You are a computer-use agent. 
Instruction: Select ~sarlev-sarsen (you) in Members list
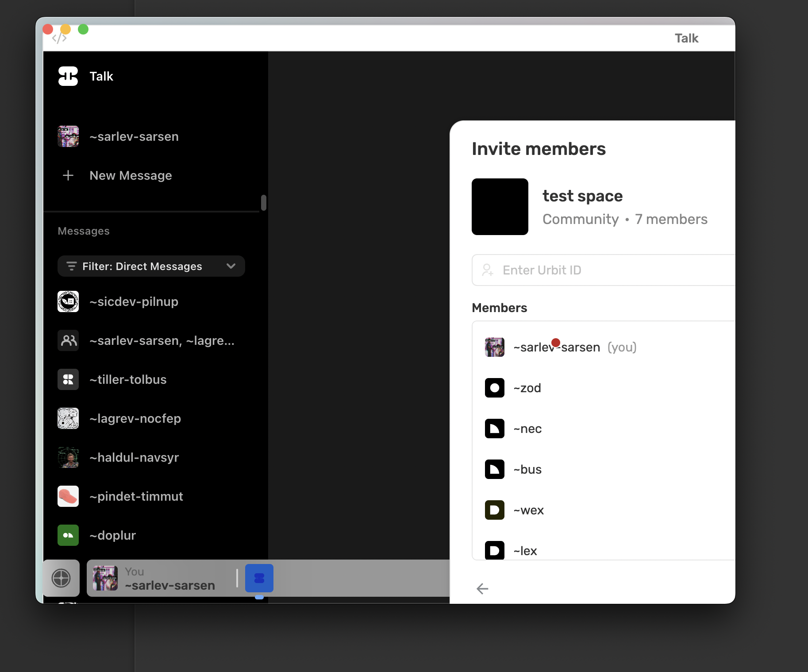click(x=557, y=347)
